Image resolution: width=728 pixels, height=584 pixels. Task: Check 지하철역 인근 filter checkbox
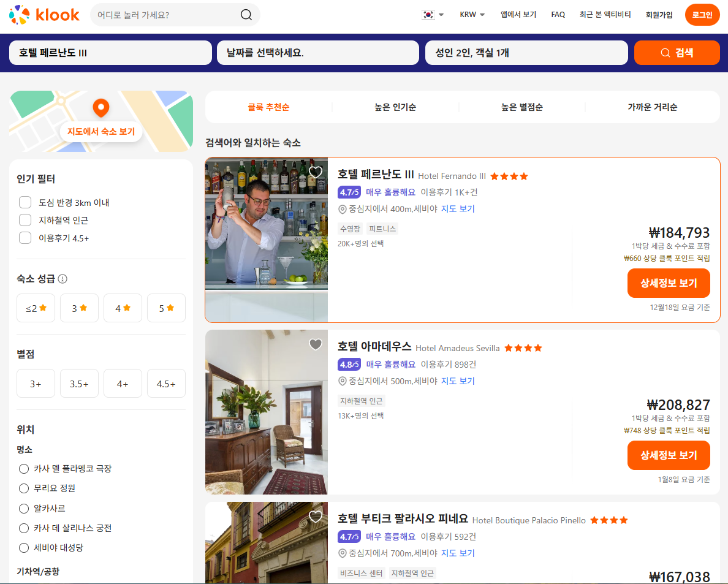tap(25, 220)
